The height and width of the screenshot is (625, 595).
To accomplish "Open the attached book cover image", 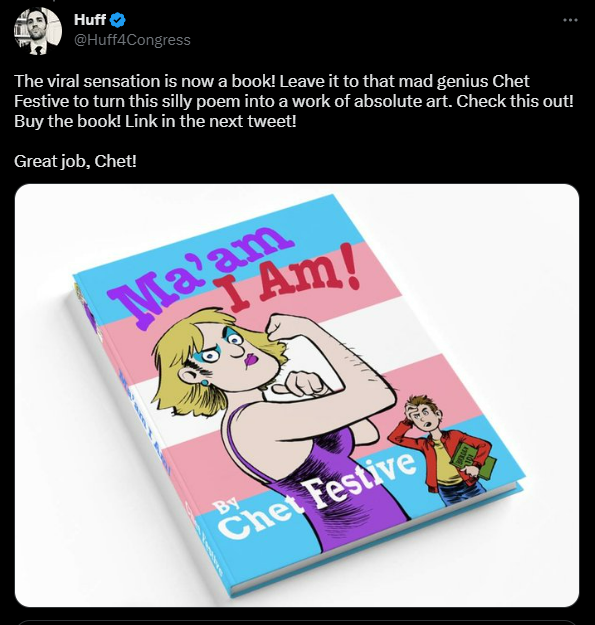I will 297,395.
